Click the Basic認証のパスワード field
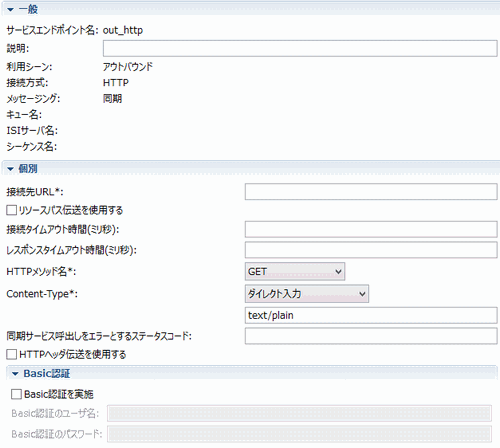The image size is (500, 448). pos(299,434)
